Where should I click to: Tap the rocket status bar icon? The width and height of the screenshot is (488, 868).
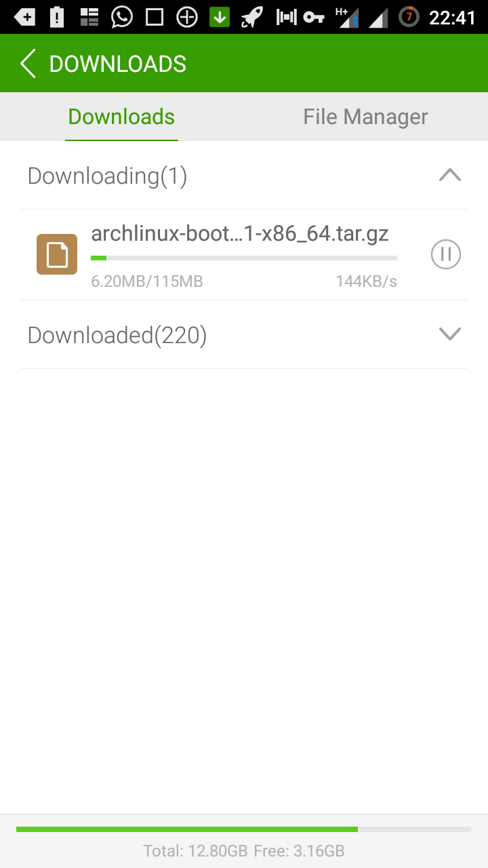[252, 17]
